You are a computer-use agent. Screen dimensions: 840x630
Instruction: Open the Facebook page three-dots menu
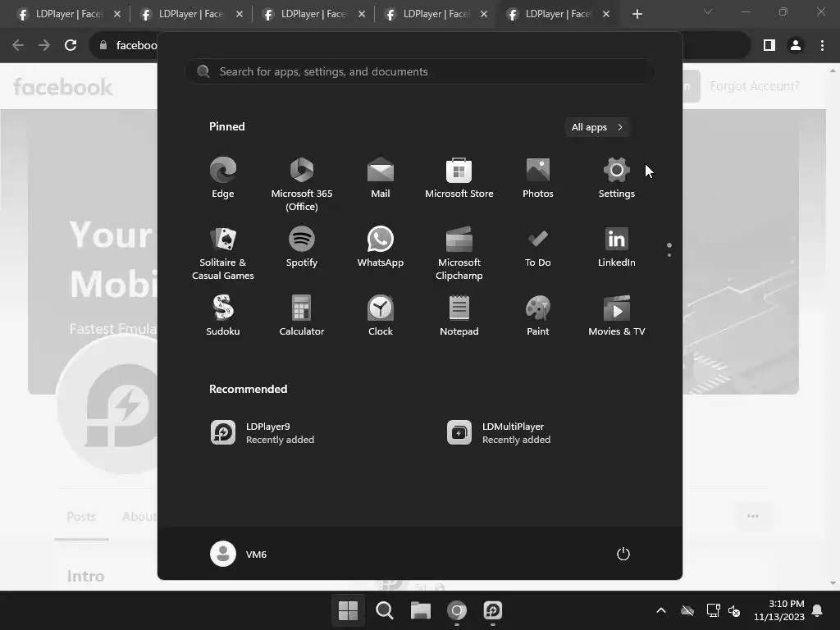[753, 516]
